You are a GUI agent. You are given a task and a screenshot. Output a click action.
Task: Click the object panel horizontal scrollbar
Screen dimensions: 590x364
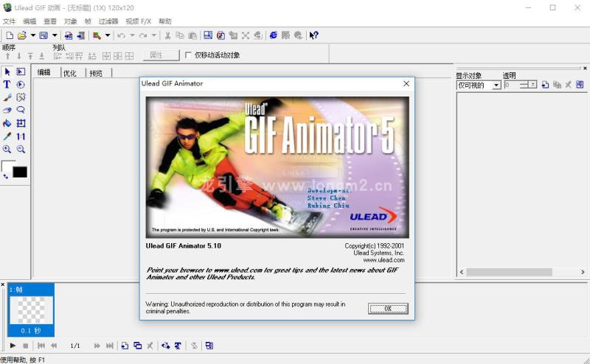[x=522, y=272]
